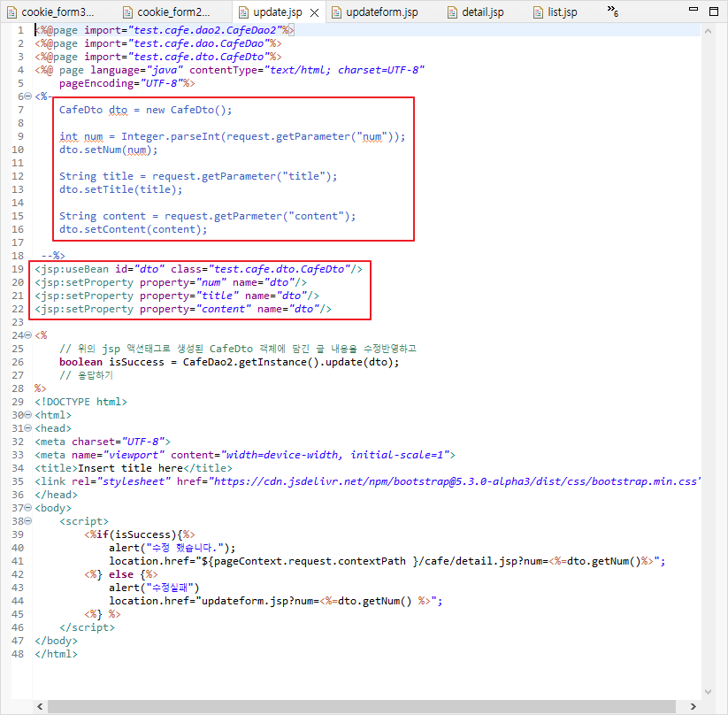Collapse the html tag at line 30
This screenshot has width=728, height=715.
[x=27, y=415]
